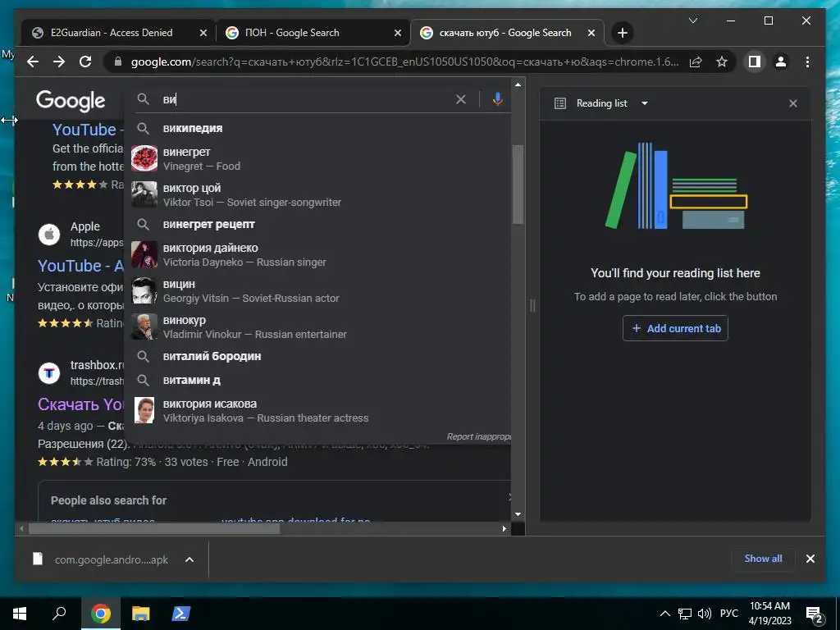Toggle the side panel button
The image size is (840, 630).
(755, 62)
